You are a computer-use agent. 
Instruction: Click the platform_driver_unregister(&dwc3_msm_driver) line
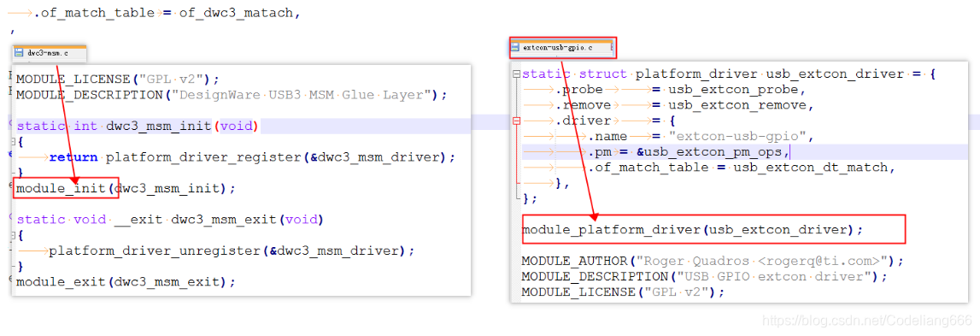pyautogui.click(x=232, y=251)
